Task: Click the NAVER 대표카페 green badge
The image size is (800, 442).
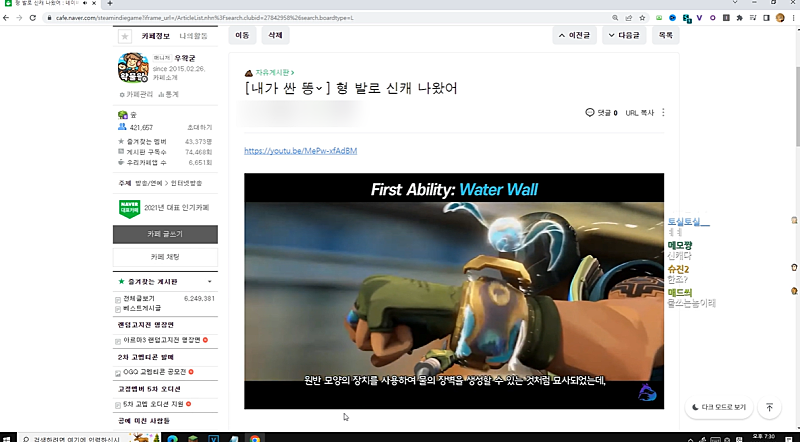Action: click(129, 208)
